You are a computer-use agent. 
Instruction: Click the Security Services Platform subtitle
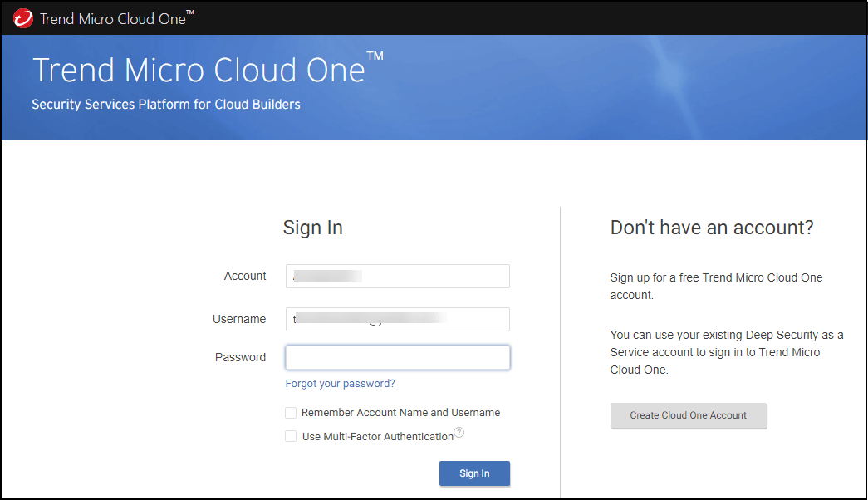coord(165,105)
